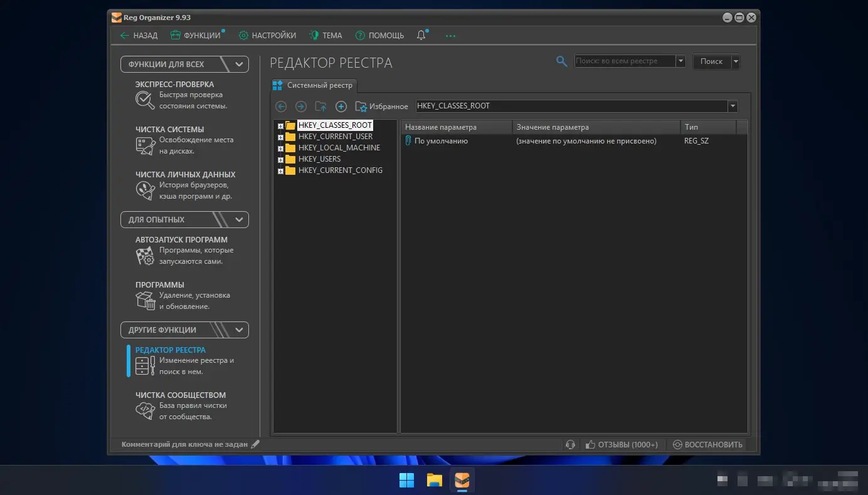Open ЧИСТКА СООБЩЕСТВОМ in the sidebar
The image size is (868, 495).
(x=181, y=406)
